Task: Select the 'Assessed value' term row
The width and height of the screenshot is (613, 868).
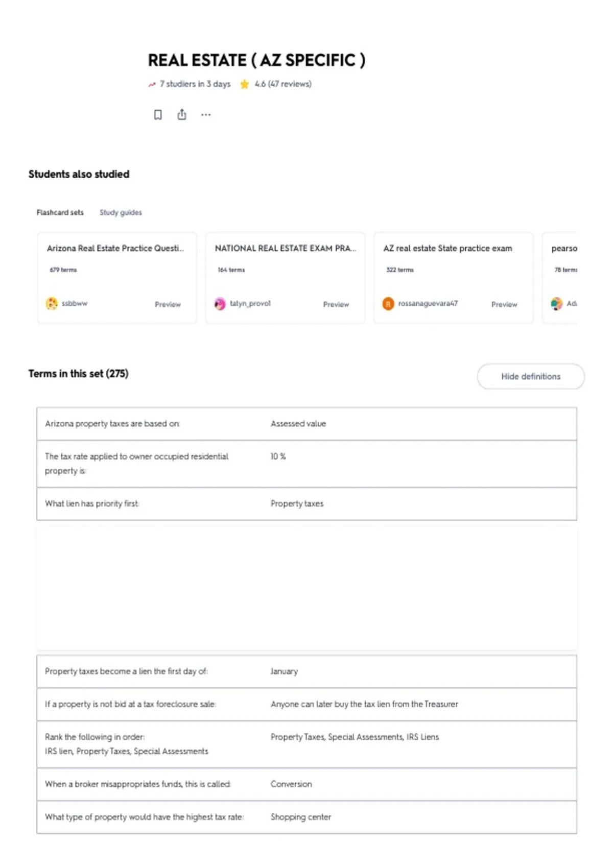Action: click(306, 424)
